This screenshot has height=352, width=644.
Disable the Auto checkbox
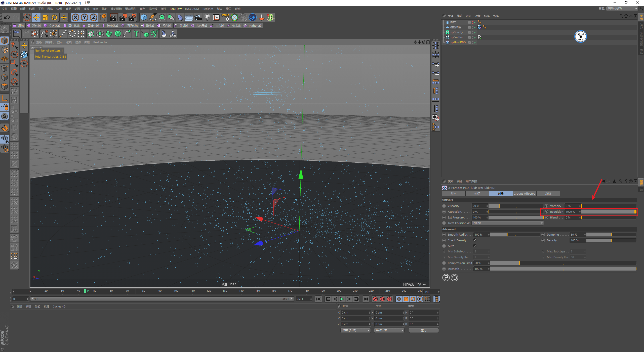(x=475, y=246)
